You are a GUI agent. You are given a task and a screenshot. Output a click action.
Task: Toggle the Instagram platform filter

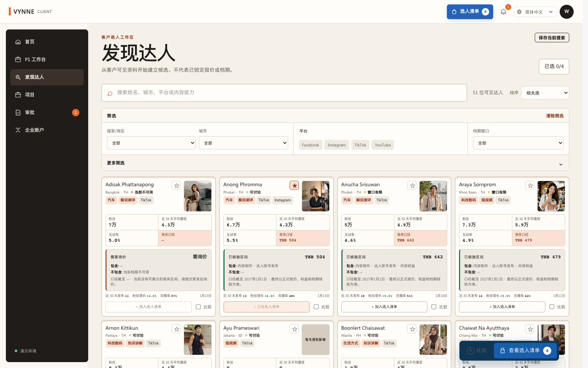pyautogui.click(x=337, y=145)
